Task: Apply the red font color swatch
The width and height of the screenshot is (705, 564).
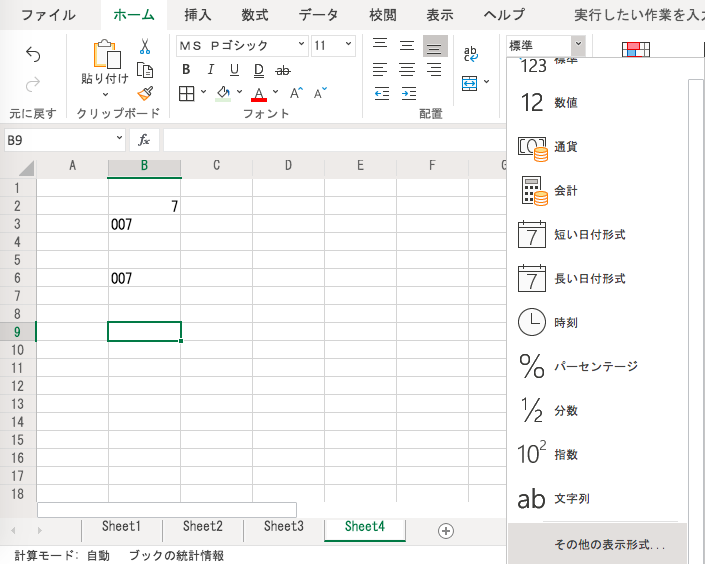Action: pyautogui.click(x=259, y=94)
